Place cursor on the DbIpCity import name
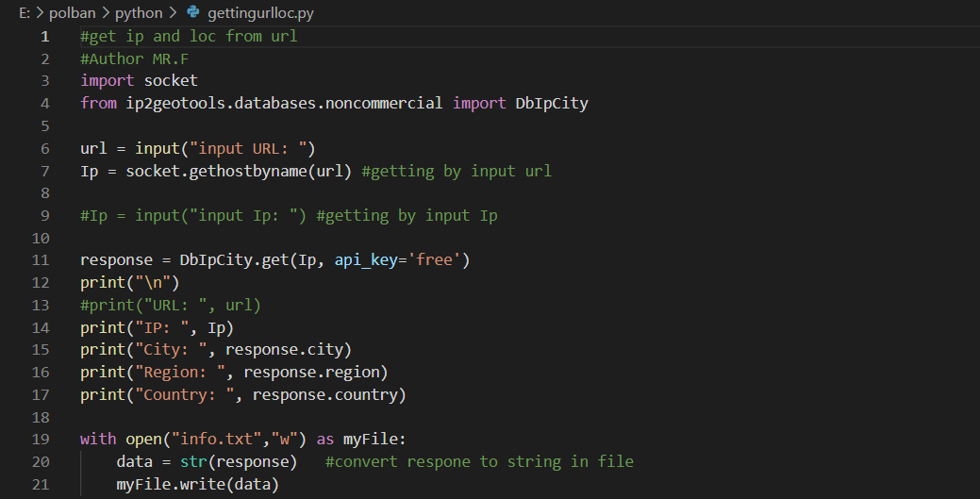Screen dimensions: 980x499 coord(551,103)
